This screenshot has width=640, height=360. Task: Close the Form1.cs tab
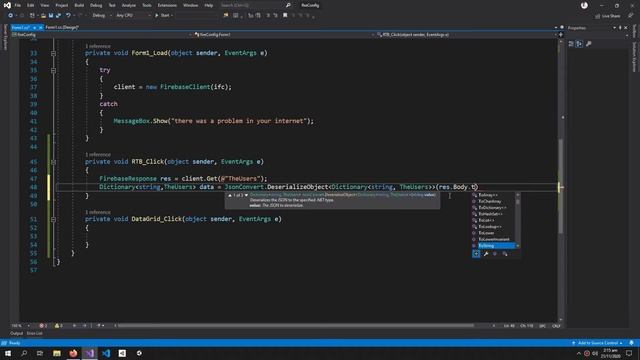pos(40,27)
